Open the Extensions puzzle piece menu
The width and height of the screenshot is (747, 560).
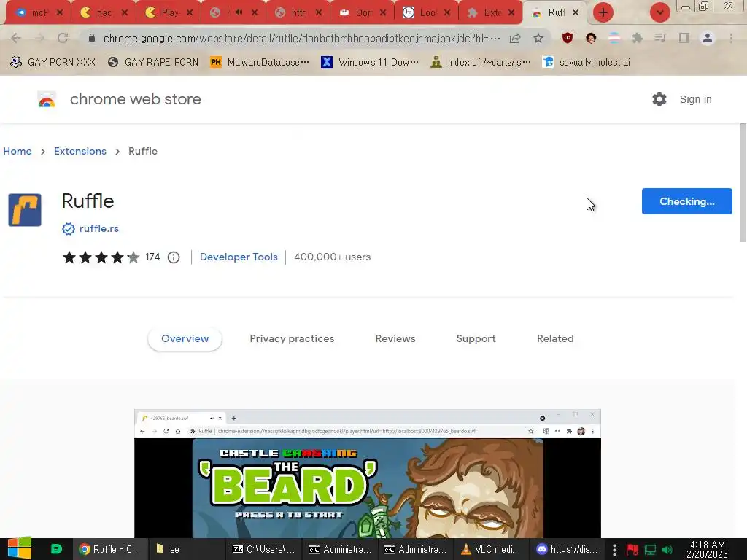pyautogui.click(x=637, y=38)
